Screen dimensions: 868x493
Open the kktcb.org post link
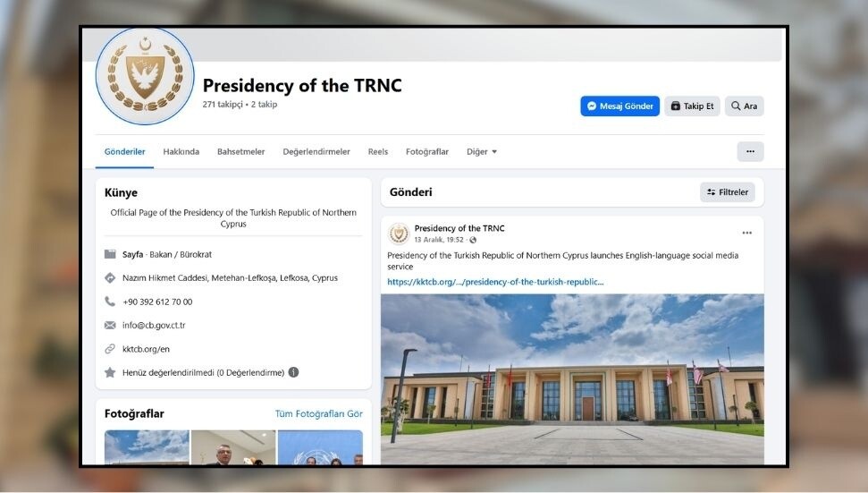click(495, 282)
